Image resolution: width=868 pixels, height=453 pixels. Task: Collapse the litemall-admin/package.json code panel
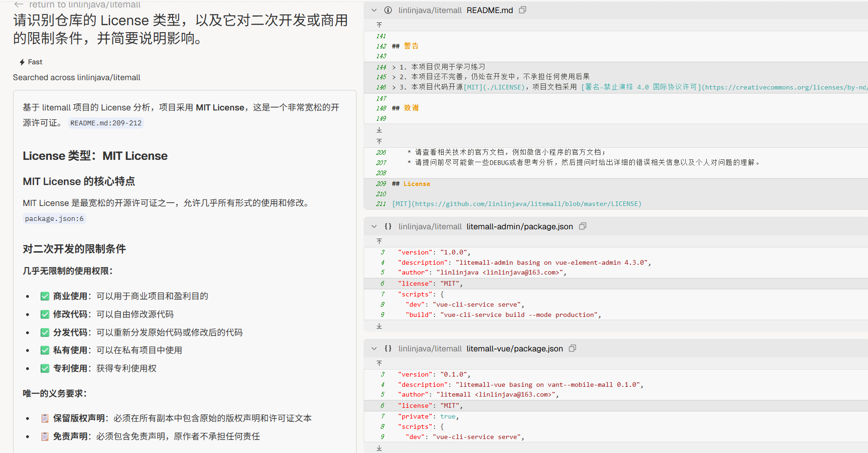click(374, 226)
